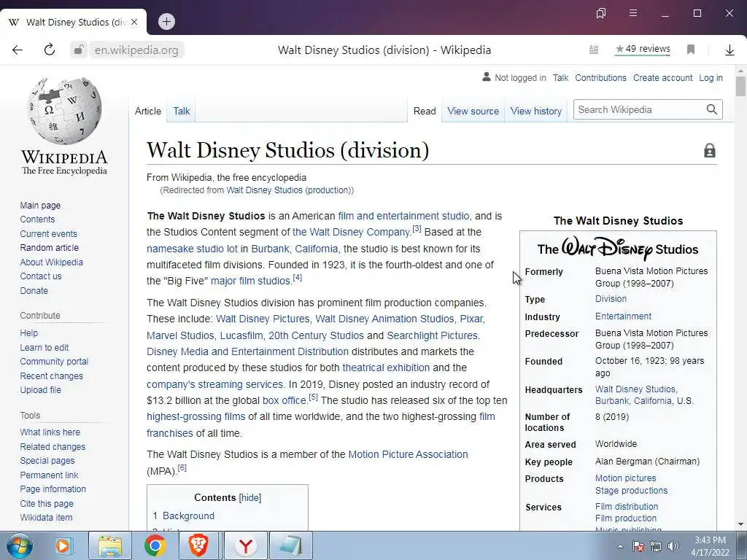Screen dimensions: 747x560
Task: Click the page protection padlock icon
Action: (709, 150)
